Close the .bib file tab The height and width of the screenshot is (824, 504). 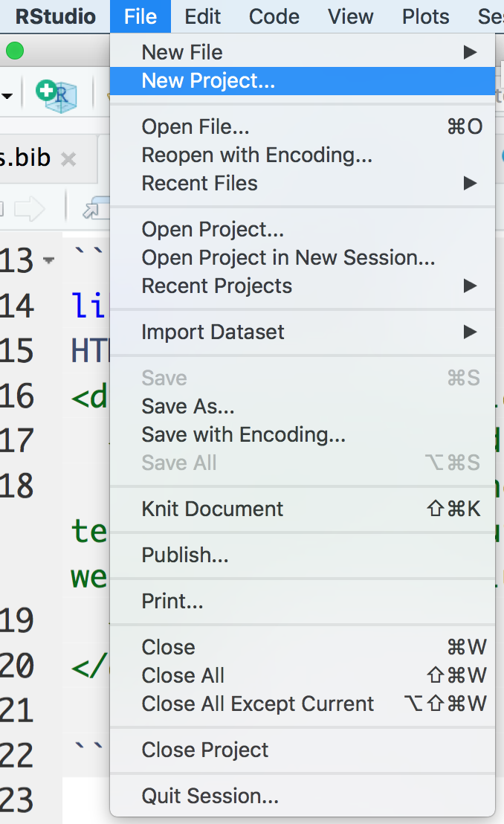68,158
